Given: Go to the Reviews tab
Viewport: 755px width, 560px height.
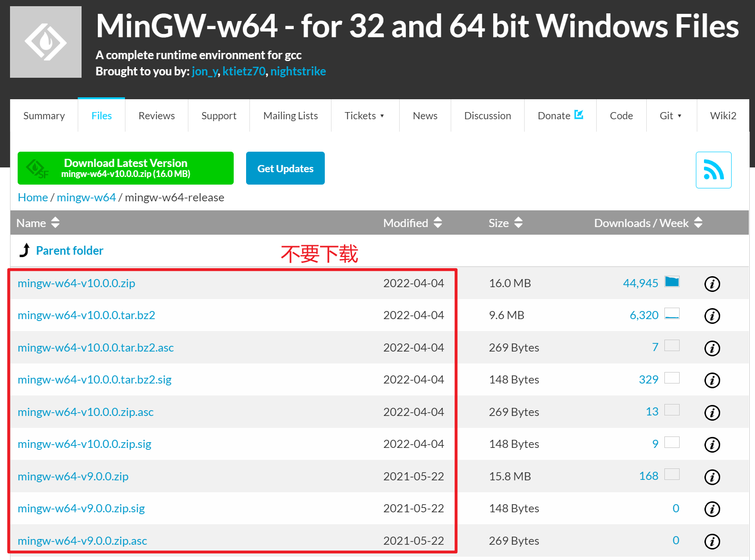Looking at the screenshot, I should 156,115.
